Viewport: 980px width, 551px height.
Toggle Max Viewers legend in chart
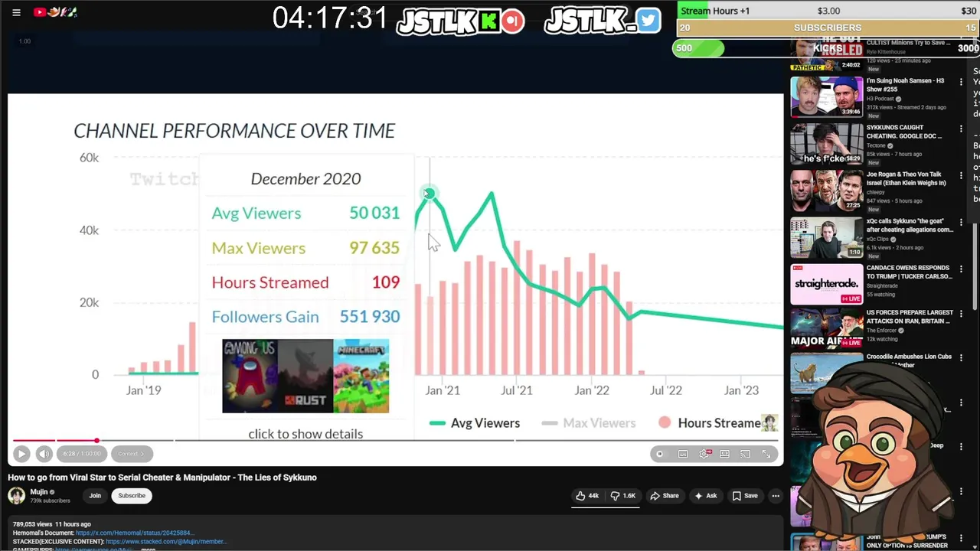click(x=589, y=423)
